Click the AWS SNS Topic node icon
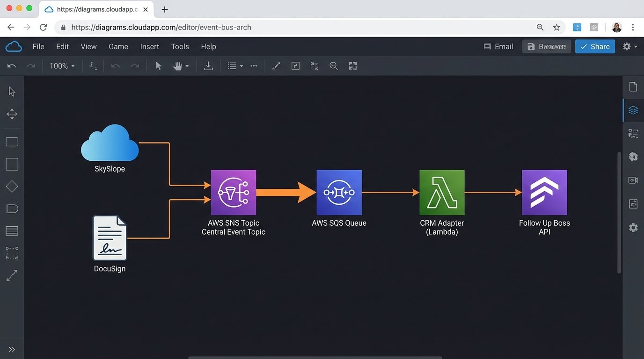The image size is (644, 359). click(x=233, y=192)
